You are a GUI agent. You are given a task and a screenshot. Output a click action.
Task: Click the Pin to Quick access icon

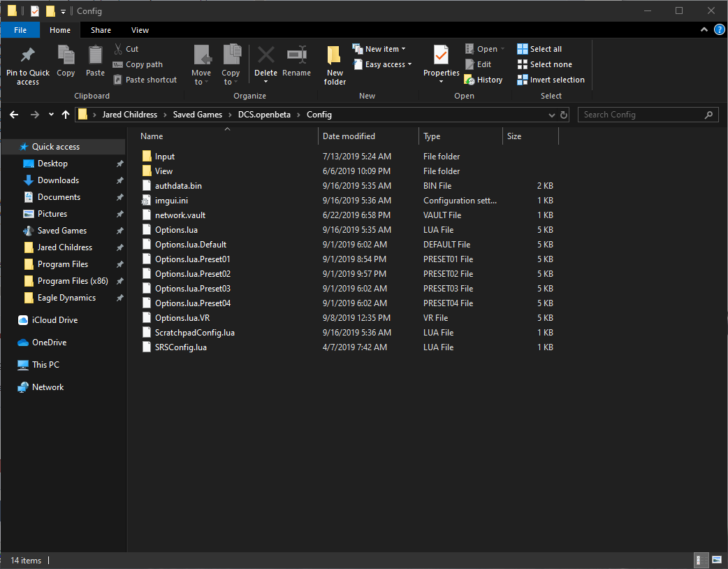pyautogui.click(x=28, y=55)
